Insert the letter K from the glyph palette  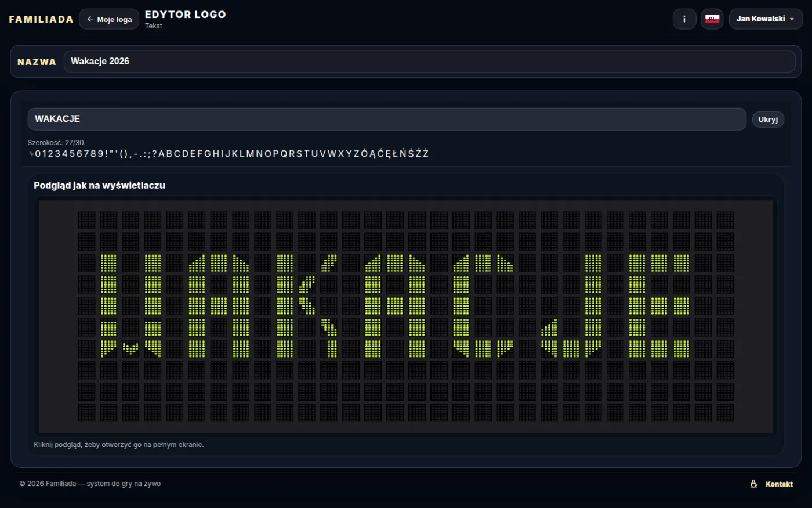pos(235,154)
